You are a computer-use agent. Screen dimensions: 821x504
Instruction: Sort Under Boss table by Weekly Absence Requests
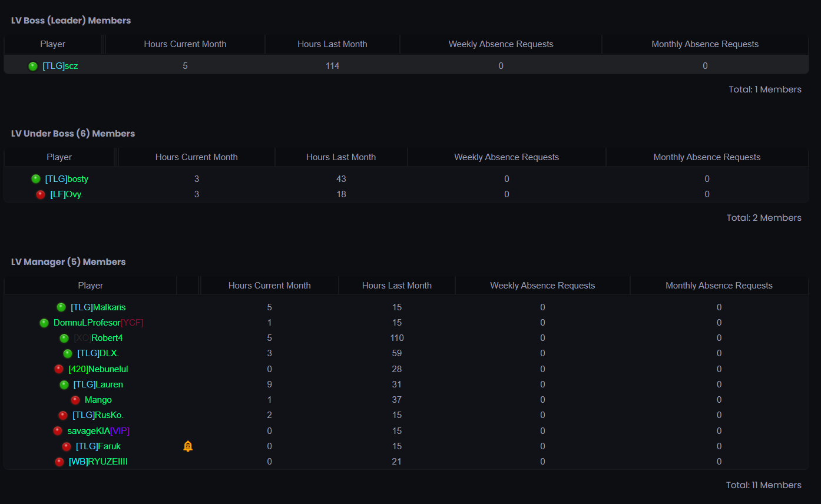coord(506,157)
